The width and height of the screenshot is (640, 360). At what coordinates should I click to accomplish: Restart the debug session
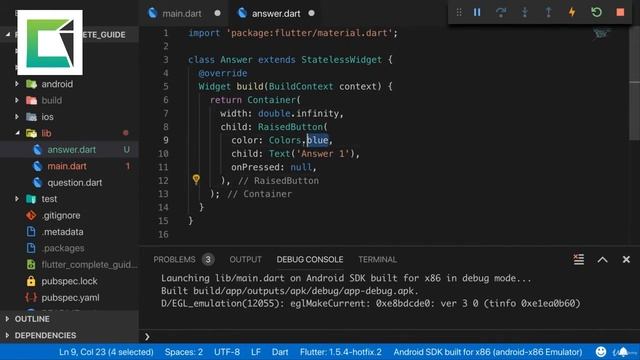coord(596,12)
